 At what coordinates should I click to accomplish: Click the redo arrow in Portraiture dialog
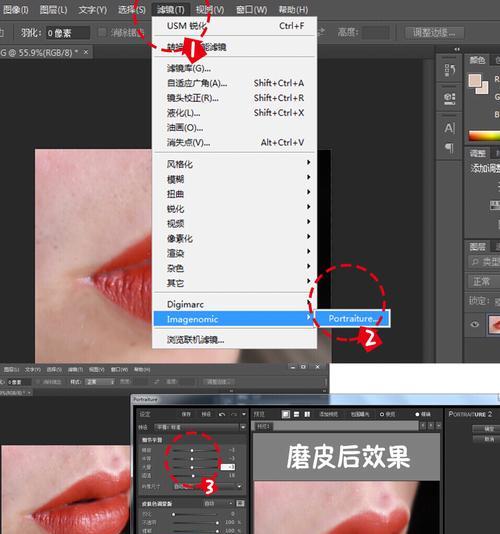pos(234,414)
